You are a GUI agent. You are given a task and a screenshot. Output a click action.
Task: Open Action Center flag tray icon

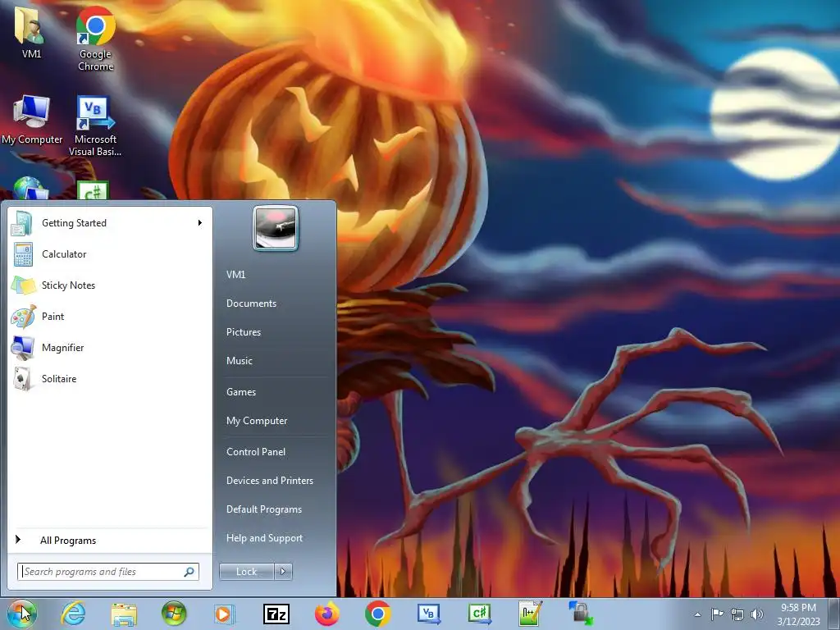point(717,614)
